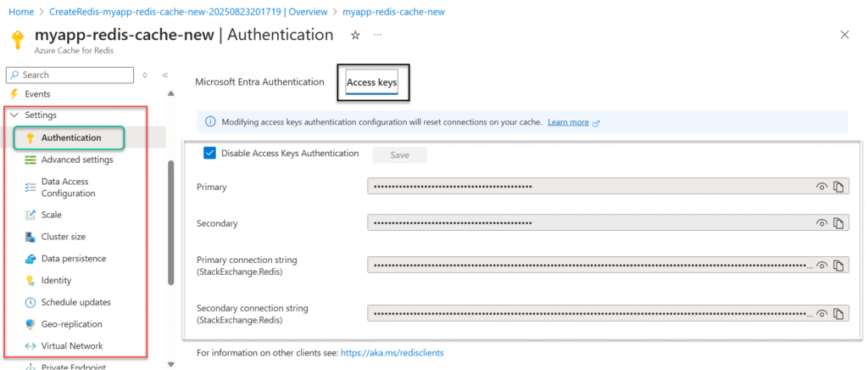Show the Secondary connection string value
868x370 pixels.
(x=822, y=313)
